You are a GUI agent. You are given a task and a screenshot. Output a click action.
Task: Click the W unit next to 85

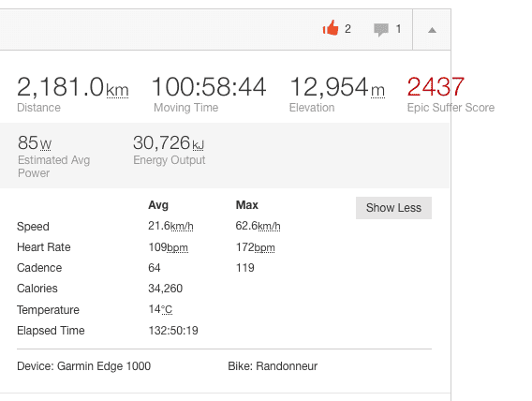coord(46,145)
